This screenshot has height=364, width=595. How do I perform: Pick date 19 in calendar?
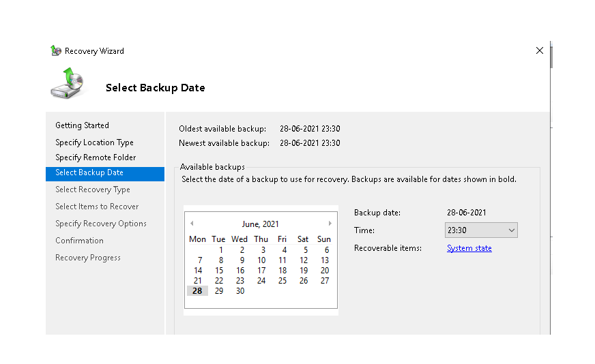click(304, 271)
